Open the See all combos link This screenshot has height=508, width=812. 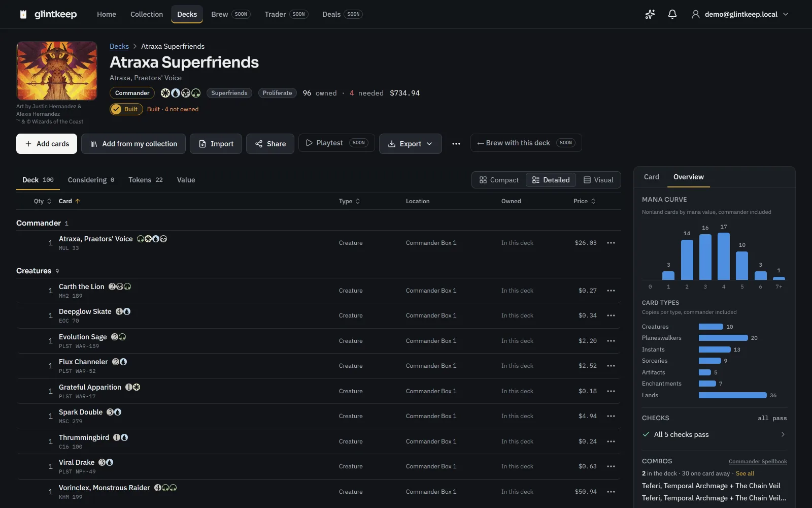pyautogui.click(x=745, y=473)
